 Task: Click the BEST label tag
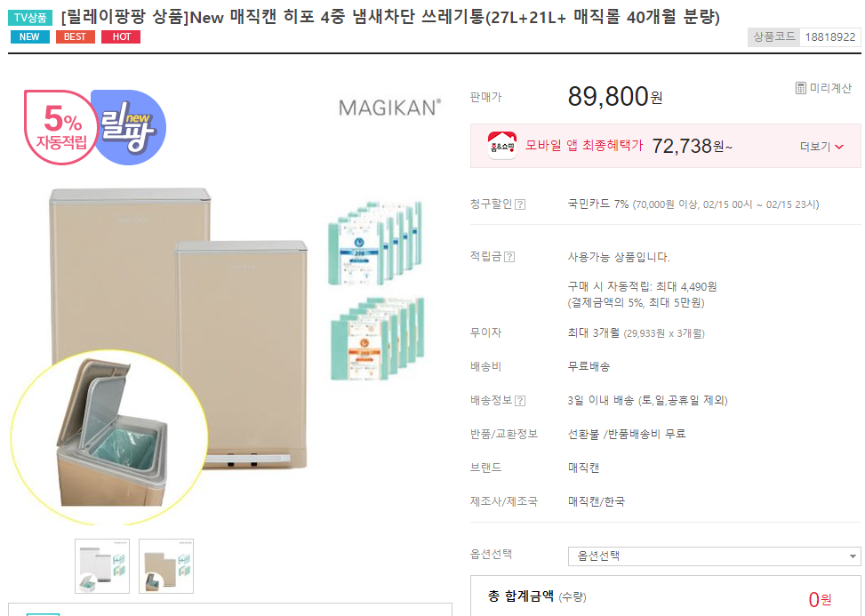point(75,37)
